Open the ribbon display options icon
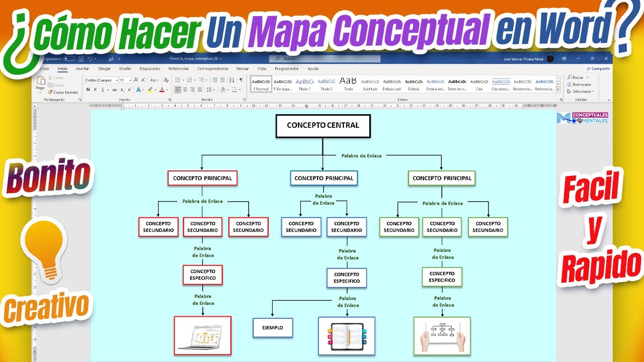644x362 pixels. (x=565, y=58)
